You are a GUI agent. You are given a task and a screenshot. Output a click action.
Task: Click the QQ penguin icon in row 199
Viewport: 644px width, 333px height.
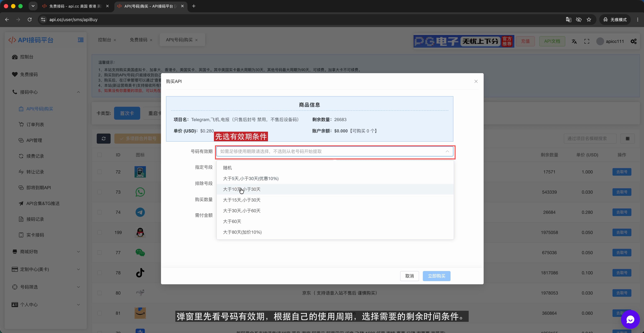[140, 232]
